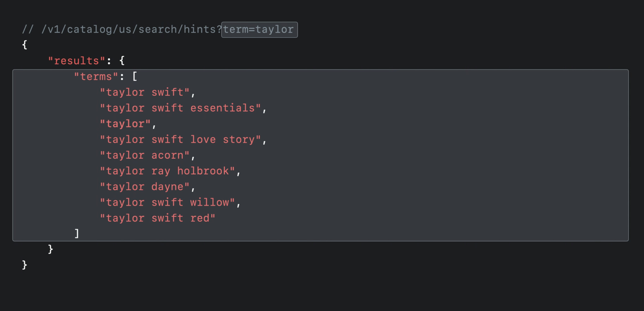The image size is (644, 311).
Task: Click the standalone "taylor" string
Action: pyautogui.click(x=125, y=124)
